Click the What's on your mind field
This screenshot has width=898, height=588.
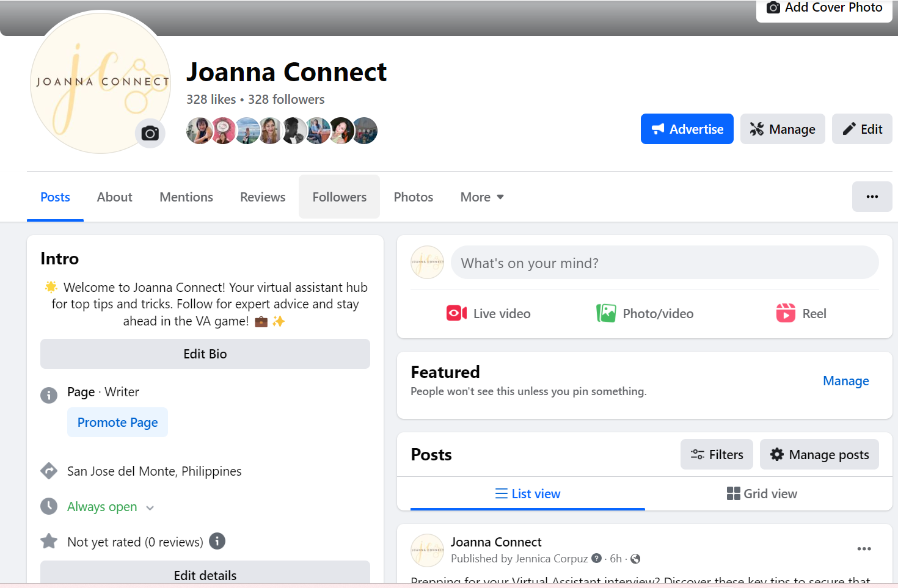665,263
